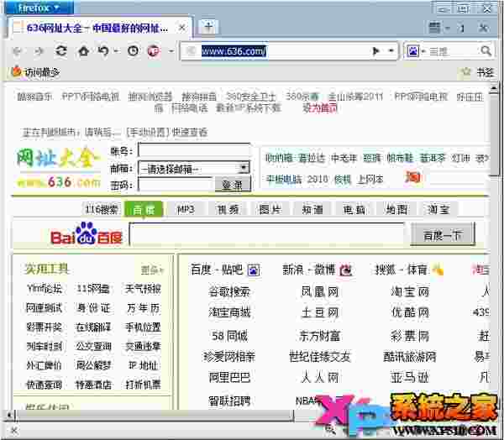The image size is (504, 440).
Task: Click the 登录 button
Action: (x=233, y=185)
